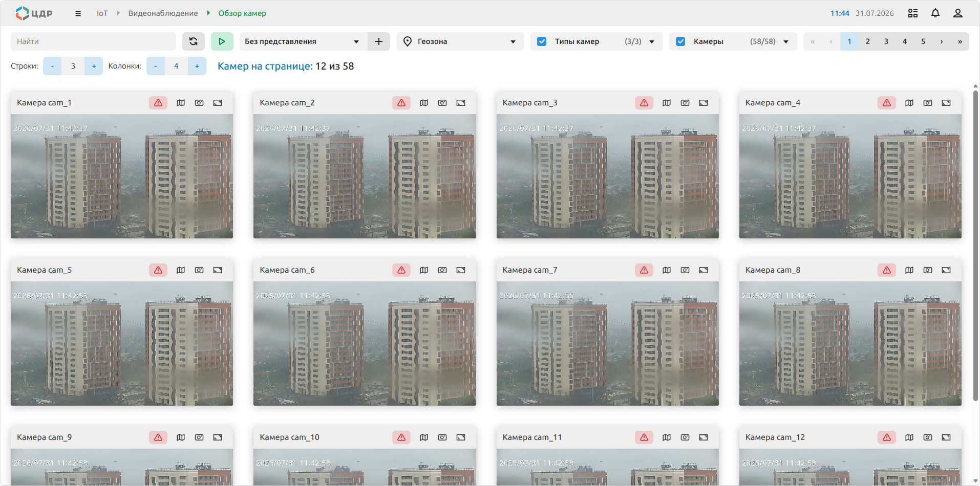
Task: Expand the Без представления dropdown
Action: pyautogui.click(x=304, y=41)
